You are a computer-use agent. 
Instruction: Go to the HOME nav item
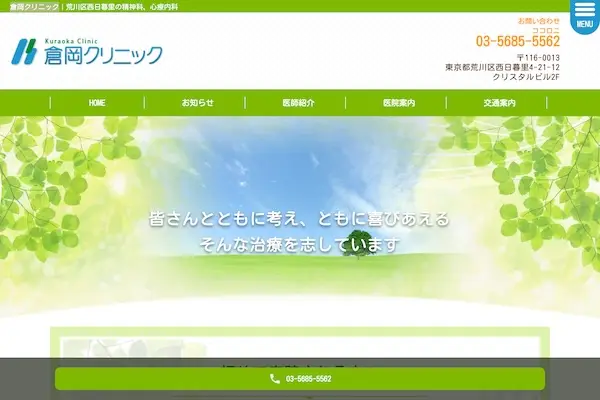coord(97,103)
